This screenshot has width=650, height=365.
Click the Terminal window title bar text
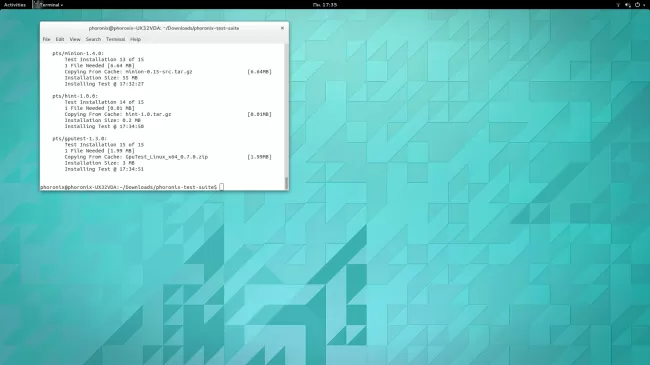[164, 28]
